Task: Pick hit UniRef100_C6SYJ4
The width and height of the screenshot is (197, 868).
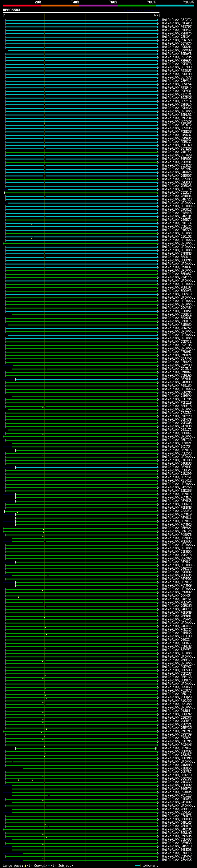Action: click(x=177, y=101)
